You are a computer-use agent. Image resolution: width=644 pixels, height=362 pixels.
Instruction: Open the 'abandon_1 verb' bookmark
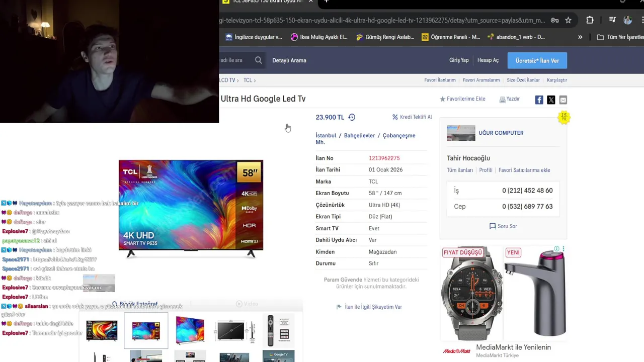click(x=516, y=37)
